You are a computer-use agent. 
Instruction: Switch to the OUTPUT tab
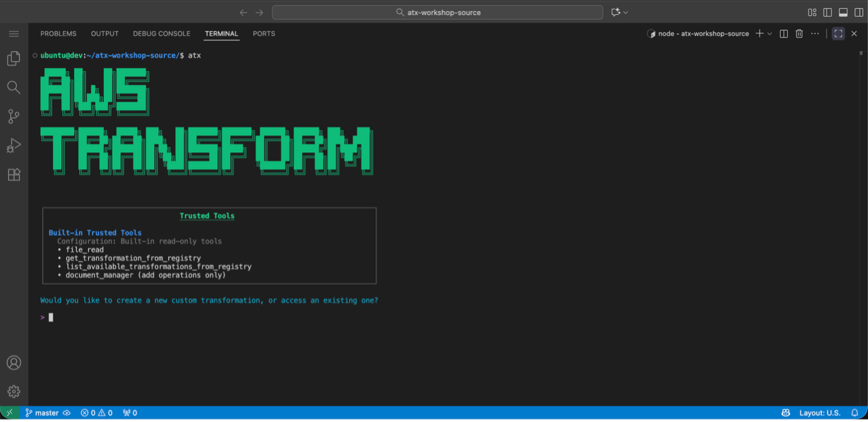coord(104,33)
